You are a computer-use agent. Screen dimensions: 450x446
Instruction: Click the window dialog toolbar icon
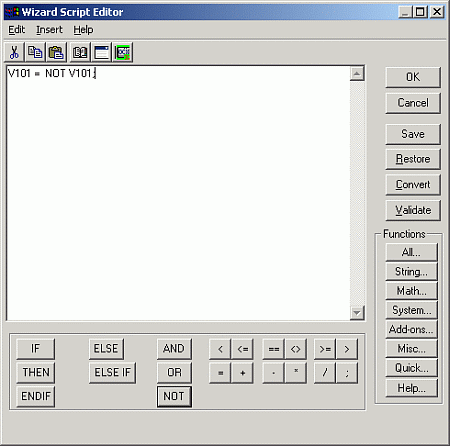tap(101, 52)
